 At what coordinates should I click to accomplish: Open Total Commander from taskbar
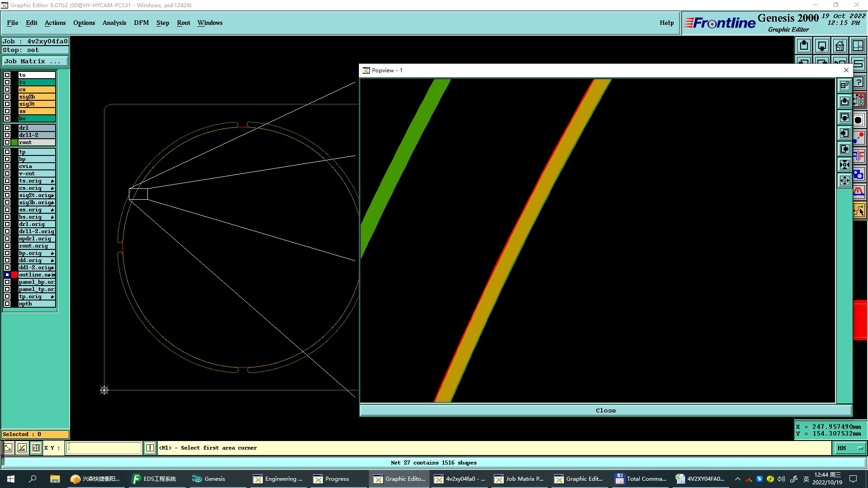641,479
